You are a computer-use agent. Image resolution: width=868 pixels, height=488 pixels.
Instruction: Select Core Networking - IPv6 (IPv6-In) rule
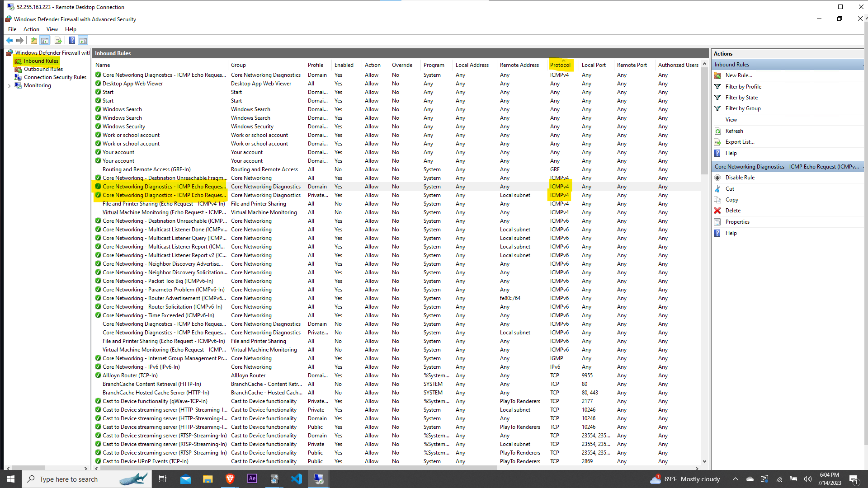coord(141,367)
